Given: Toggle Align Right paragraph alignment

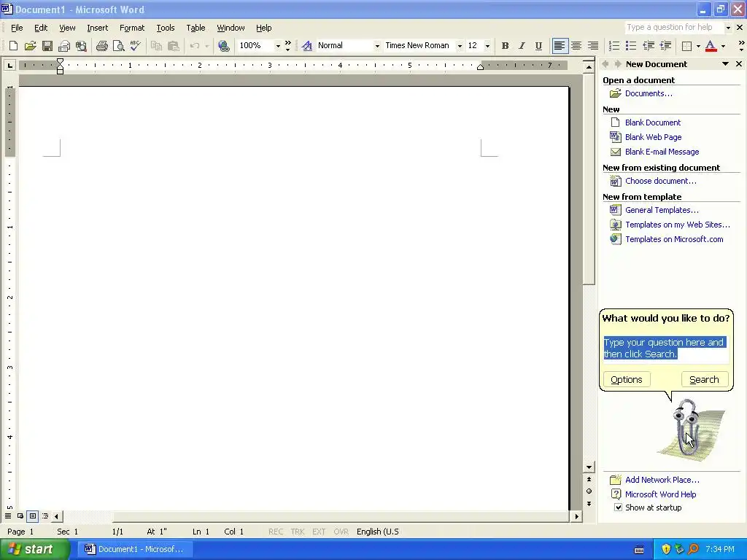Looking at the screenshot, I should tap(592, 46).
